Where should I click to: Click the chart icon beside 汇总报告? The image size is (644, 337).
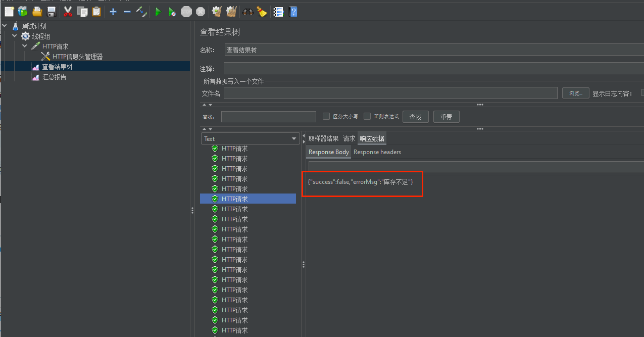pyautogui.click(x=35, y=77)
